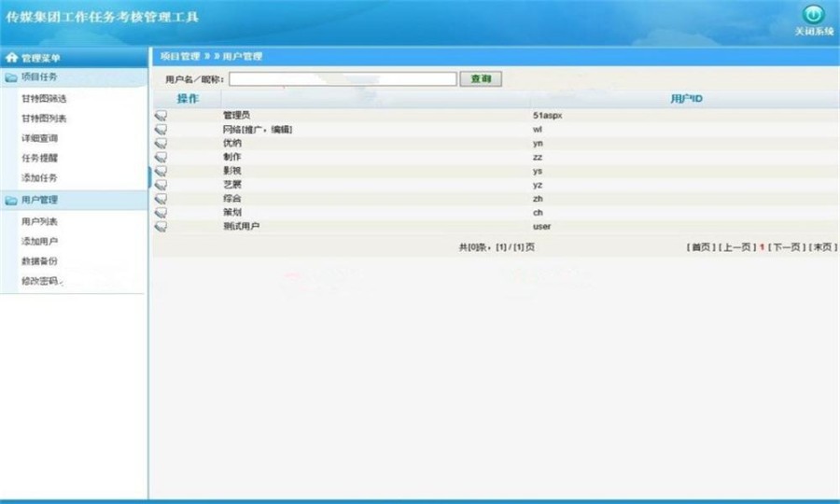The image size is (840, 504).
Task: Click the 用户名/昵称 search input field
Action: coord(343,79)
